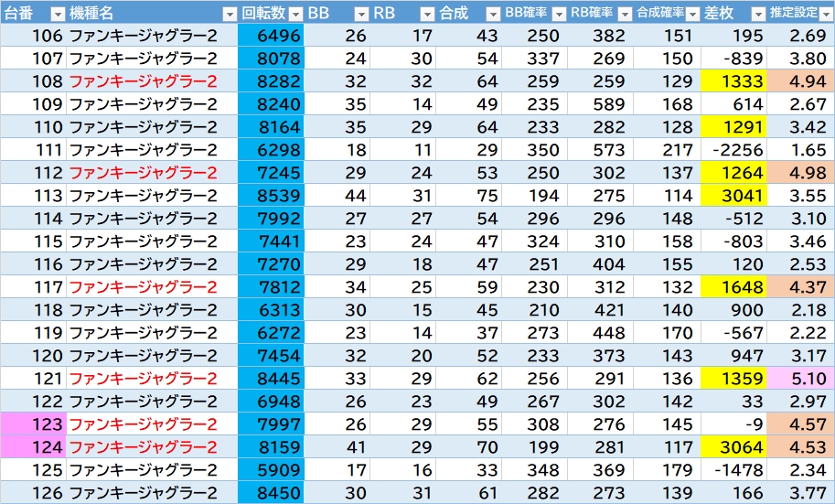Select the spin count cell 8078
This screenshot has width=835, height=504.
pyautogui.click(x=271, y=59)
